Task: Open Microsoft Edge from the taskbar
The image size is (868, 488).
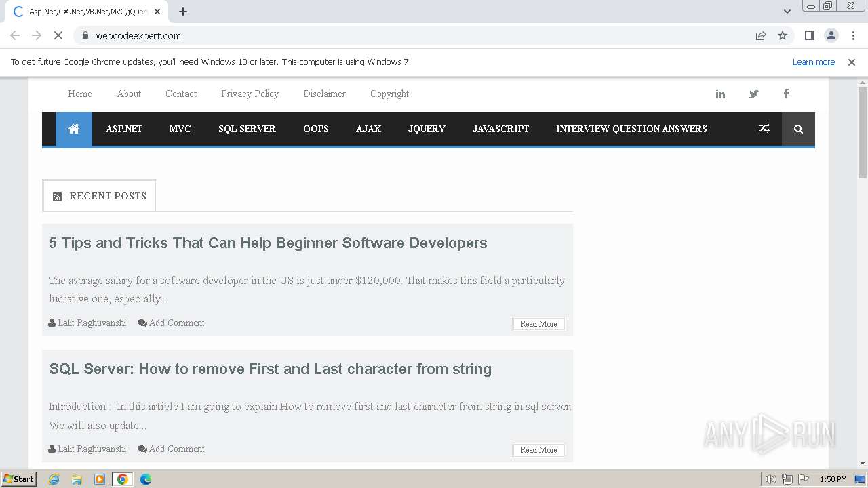Action: tap(146, 479)
